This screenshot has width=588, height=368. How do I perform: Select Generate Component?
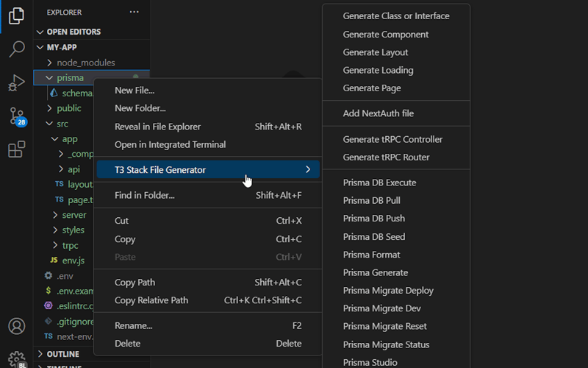coord(396,34)
